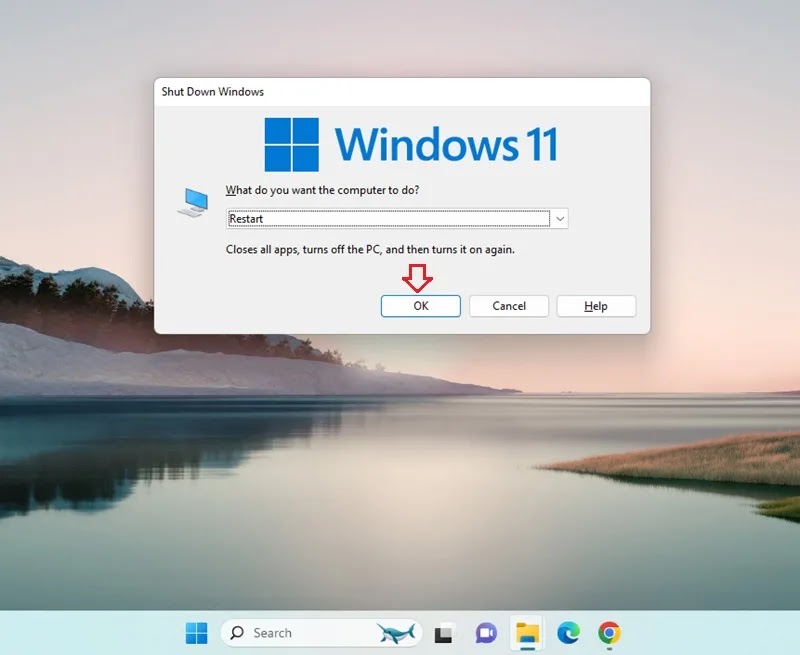Image resolution: width=800 pixels, height=655 pixels.
Task: Click the Shut Down Windows title bar
Action: [x=402, y=92]
